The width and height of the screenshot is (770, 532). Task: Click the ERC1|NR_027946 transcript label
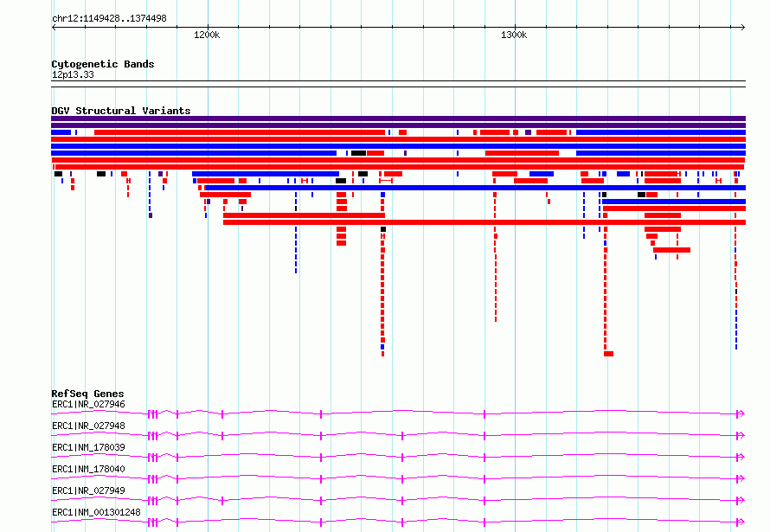pyautogui.click(x=88, y=404)
